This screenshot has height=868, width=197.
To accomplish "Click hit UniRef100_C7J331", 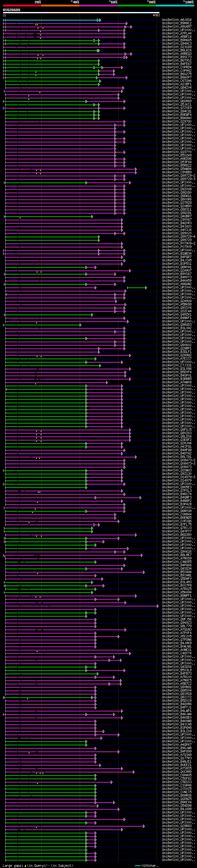I will coord(177,365).
